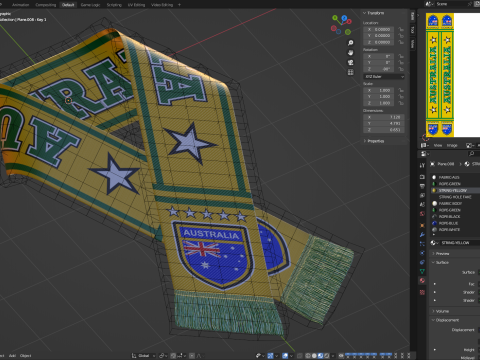Select rendered viewport shading
The width and height of the screenshot is (480, 360).
327,356
